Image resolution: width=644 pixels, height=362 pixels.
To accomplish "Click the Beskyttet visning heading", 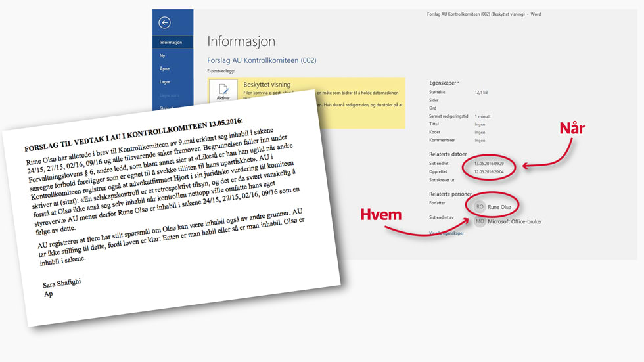I will (x=267, y=85).
